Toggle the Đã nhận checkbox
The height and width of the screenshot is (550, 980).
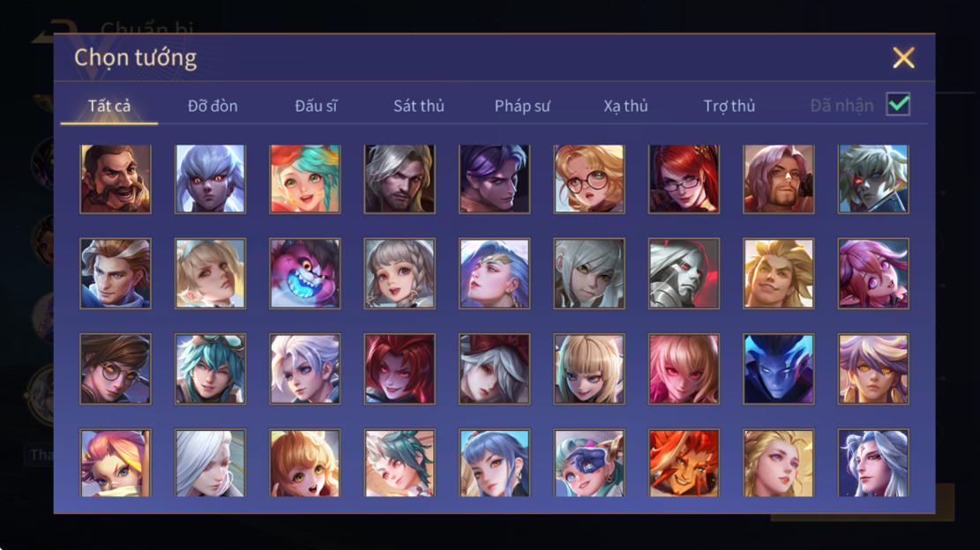pos(898,104)
